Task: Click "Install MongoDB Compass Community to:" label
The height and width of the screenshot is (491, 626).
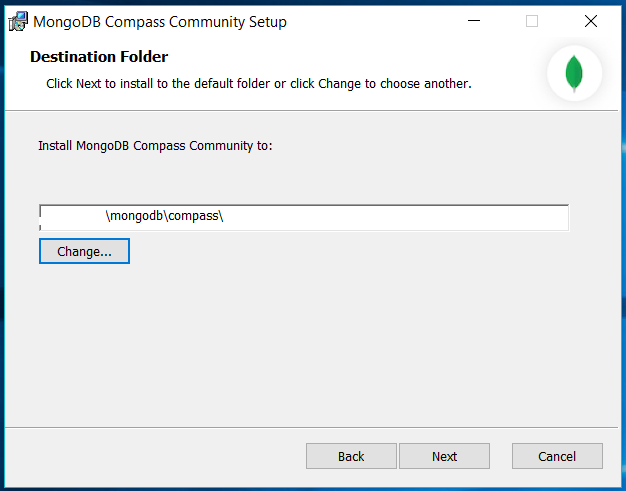Action: coord(155,146)
